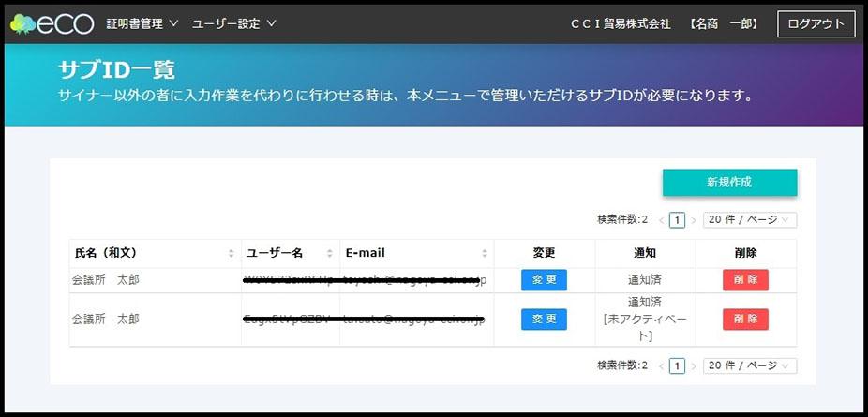Click 変更 button in 未アクティベート row

click(544, 320)
